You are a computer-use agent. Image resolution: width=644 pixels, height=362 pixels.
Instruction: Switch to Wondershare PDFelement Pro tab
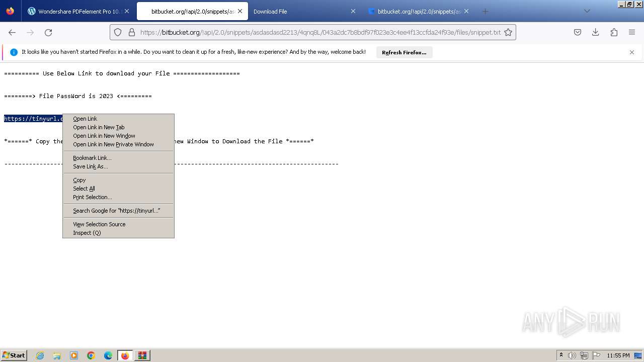pos(78,11)
